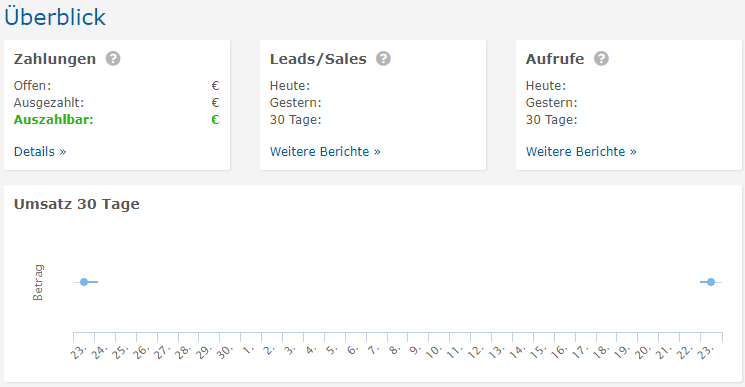
Task: Click the Überblick page heading
Action: click(55, 17)
